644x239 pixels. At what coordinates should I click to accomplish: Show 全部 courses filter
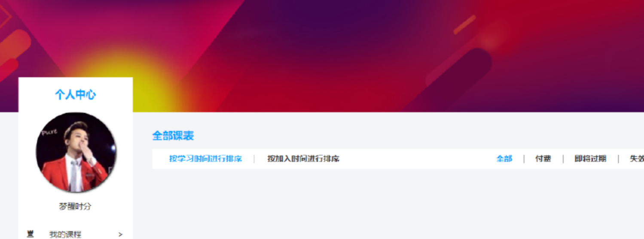[x=504, y=159]
